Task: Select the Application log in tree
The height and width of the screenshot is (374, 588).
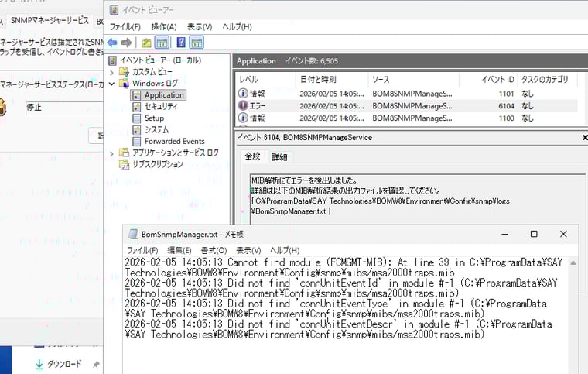Action: click(x=164, y=95)
